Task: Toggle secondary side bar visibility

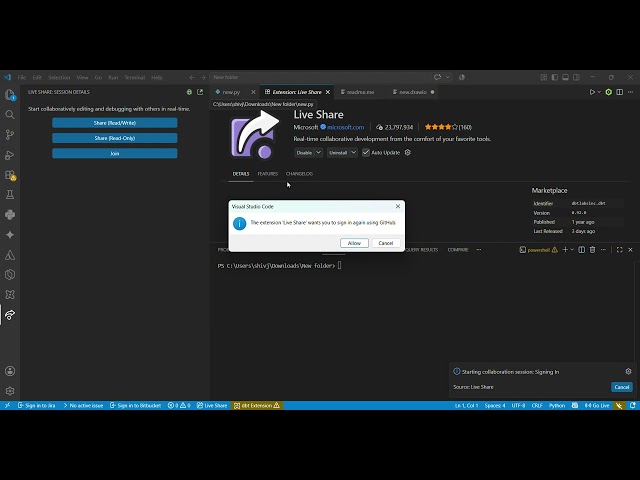Action: [576, 77]
